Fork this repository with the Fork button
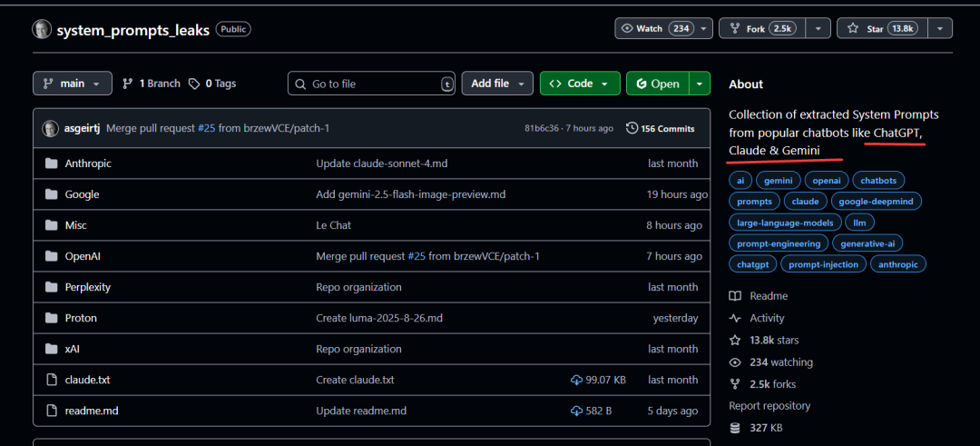The image size is (980, 446). (762, 29)
